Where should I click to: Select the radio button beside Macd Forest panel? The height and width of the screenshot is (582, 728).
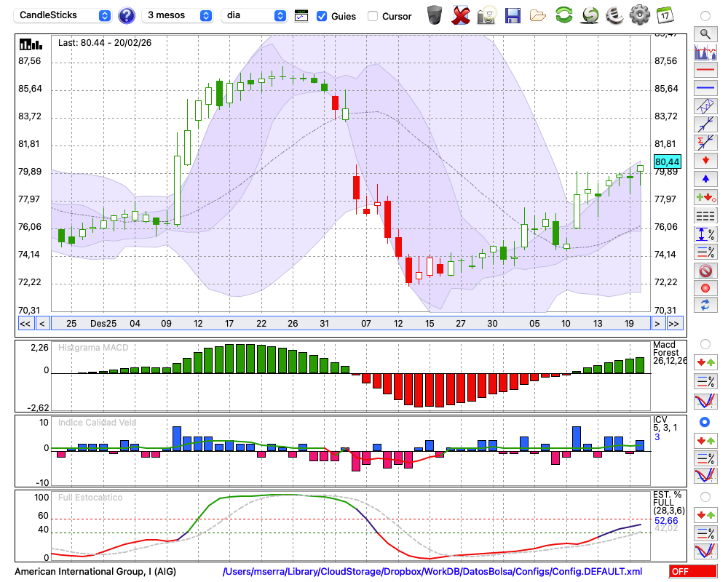click(x=705, y=343)
